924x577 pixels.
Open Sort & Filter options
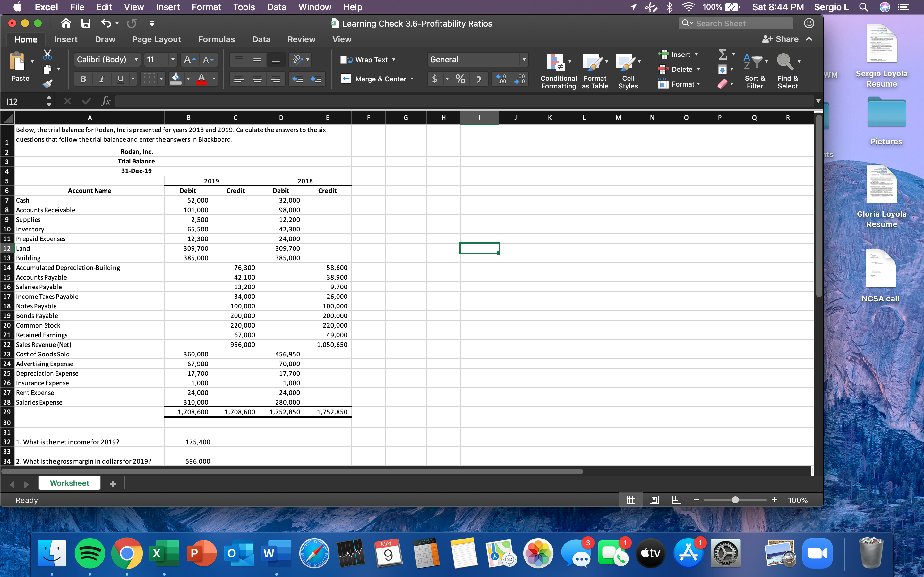tap(755, 71)
